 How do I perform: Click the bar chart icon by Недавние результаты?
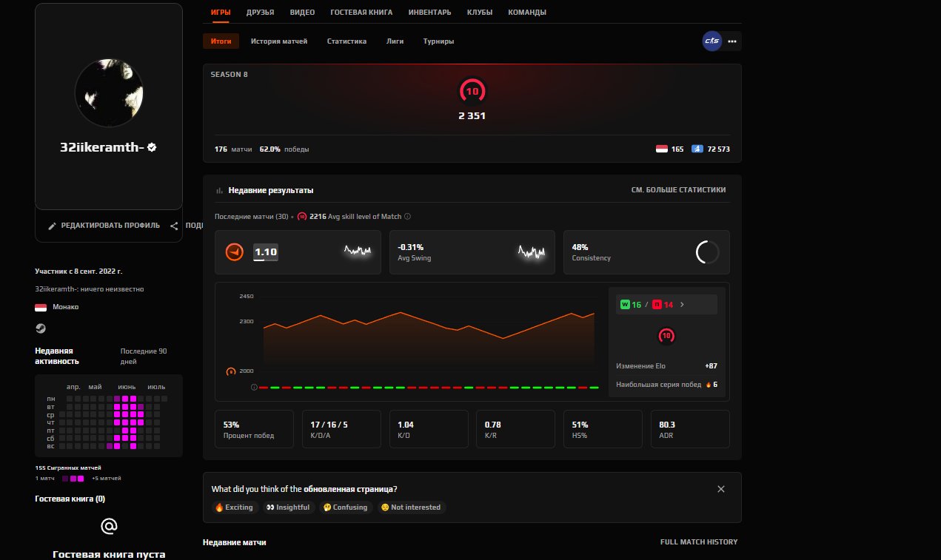point(219,190)
